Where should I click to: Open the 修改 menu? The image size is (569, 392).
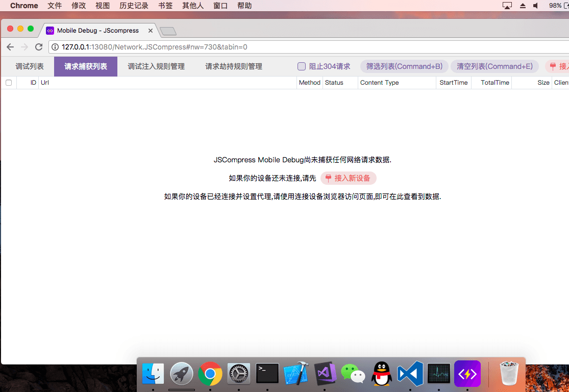[79, 6]
